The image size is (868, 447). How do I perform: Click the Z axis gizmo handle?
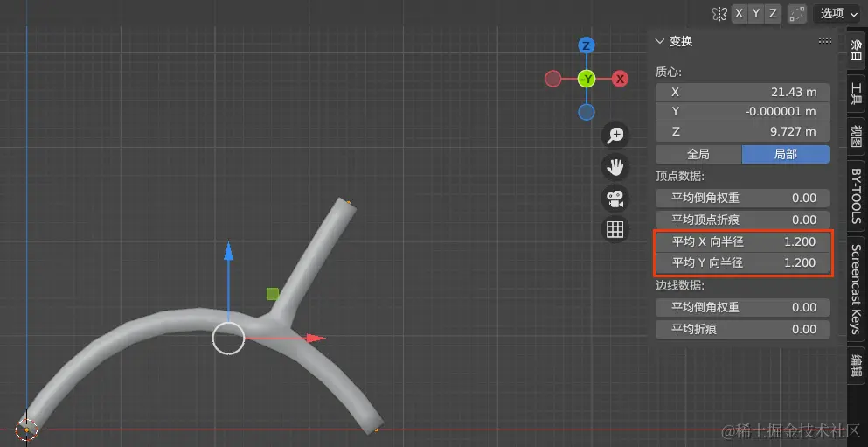587,45
